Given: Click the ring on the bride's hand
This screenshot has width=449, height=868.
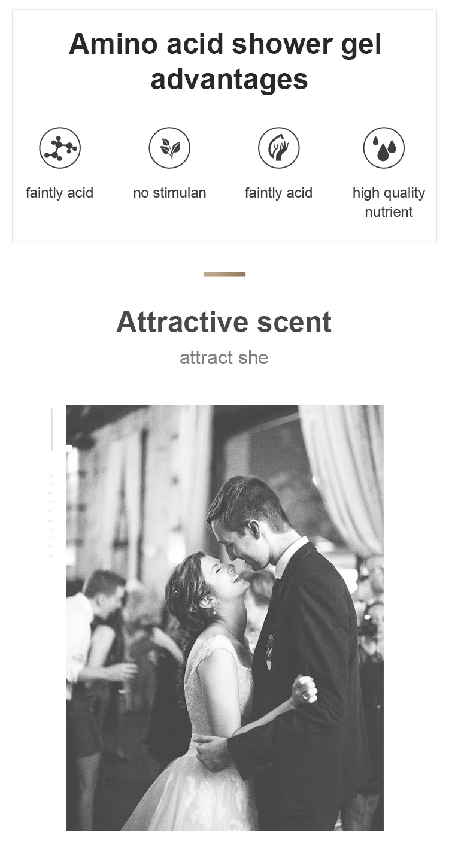Looking at the screenshot, I should tap(305, 696).
